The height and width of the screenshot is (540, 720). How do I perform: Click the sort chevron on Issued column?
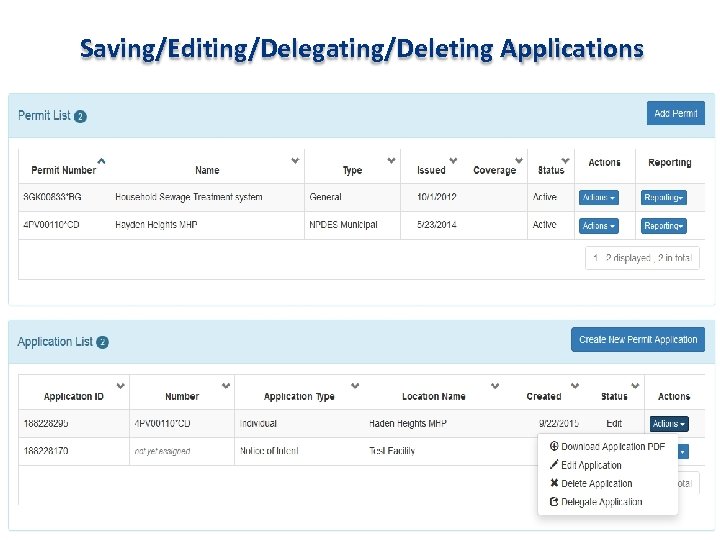click(x=453, y=160)
